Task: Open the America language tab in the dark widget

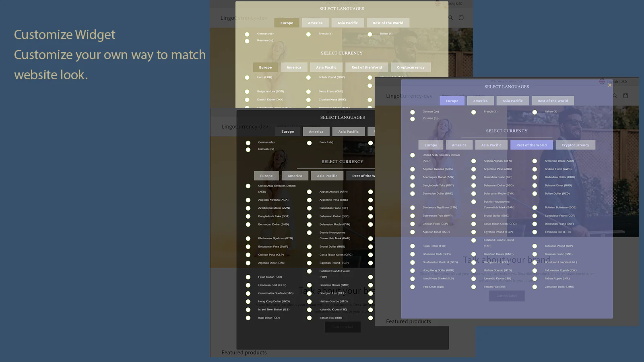Action: pos(316,132)
